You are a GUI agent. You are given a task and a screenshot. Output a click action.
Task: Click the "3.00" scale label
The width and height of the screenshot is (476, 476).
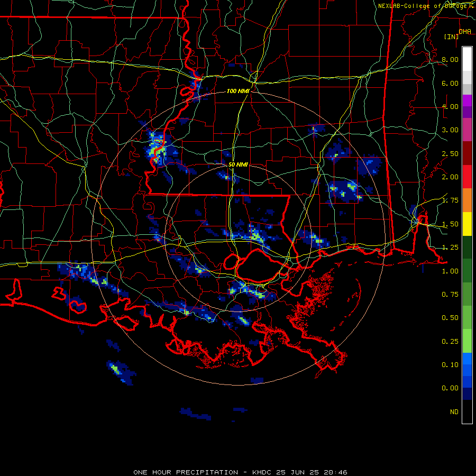pyautogui.click(x=450, y=130)
